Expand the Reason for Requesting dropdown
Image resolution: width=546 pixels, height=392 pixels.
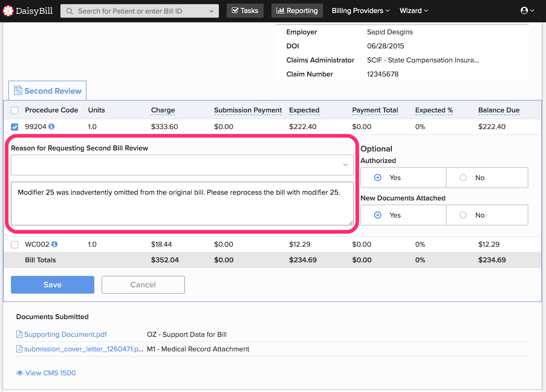pos(182,165)
